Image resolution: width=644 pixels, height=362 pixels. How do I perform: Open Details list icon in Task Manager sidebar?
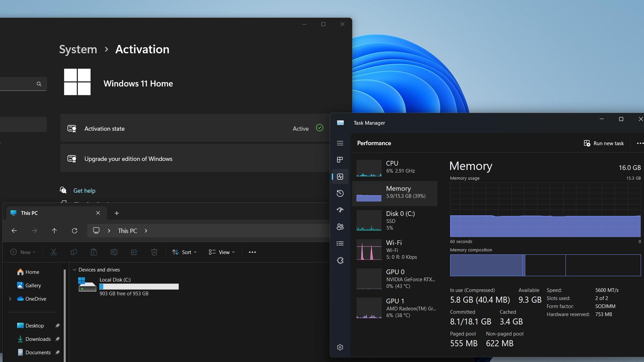tap(340, 244)
